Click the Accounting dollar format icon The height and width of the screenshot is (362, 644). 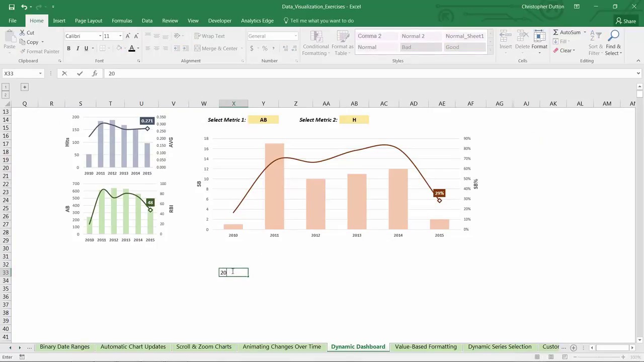252,48
